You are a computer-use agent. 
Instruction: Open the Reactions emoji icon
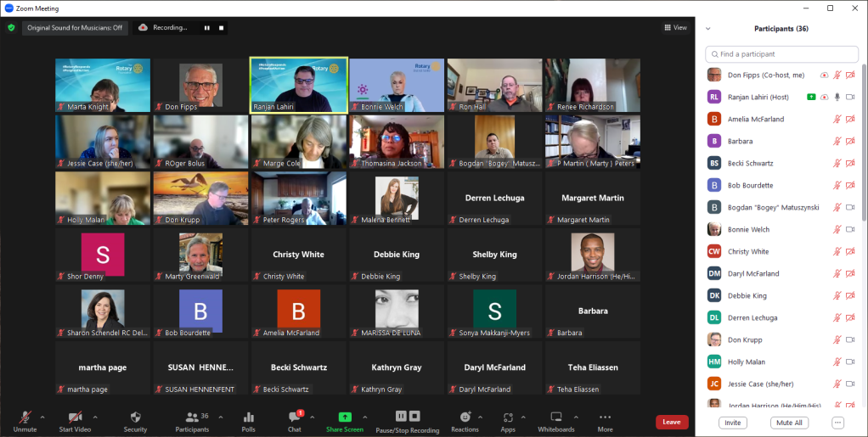[465, 417]
